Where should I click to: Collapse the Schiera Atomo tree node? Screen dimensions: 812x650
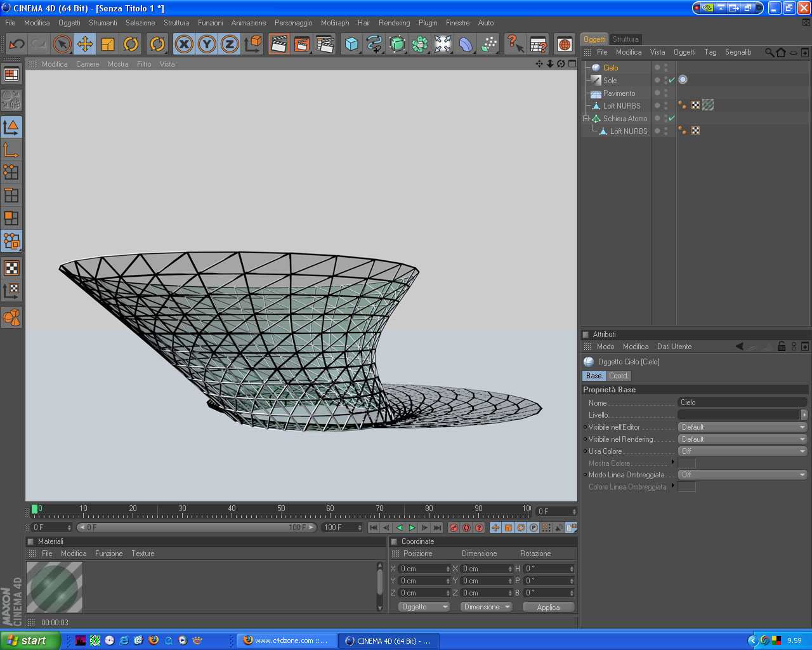coord(586,119)
